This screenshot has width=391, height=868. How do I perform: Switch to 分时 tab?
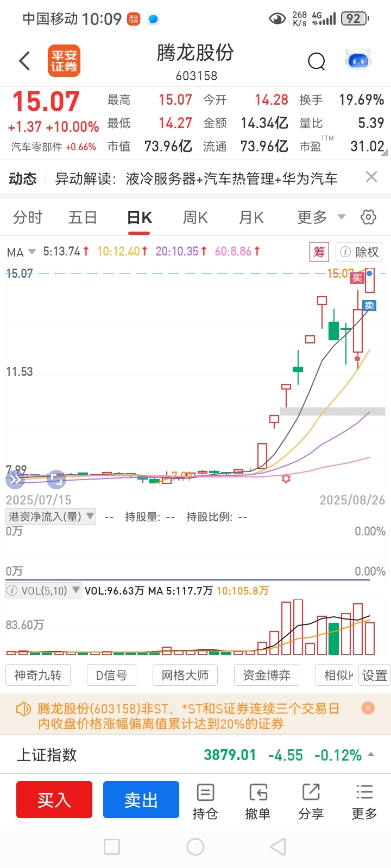[x=28, y=218]
